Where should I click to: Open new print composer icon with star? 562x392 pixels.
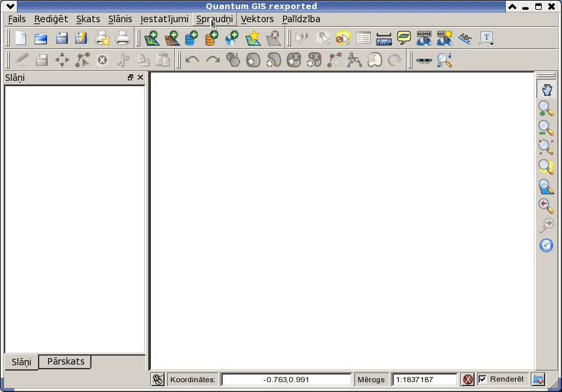[x=102, y=38]
